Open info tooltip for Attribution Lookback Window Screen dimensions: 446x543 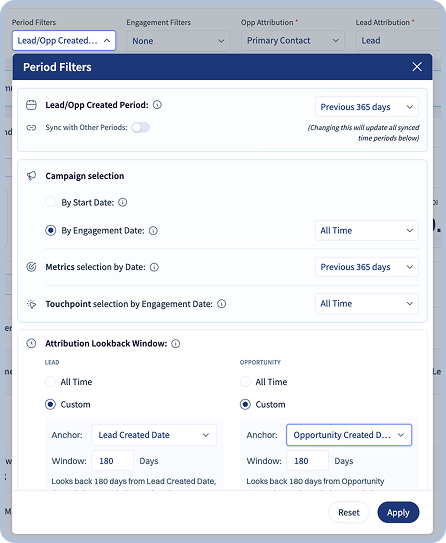tap(176, 344)
